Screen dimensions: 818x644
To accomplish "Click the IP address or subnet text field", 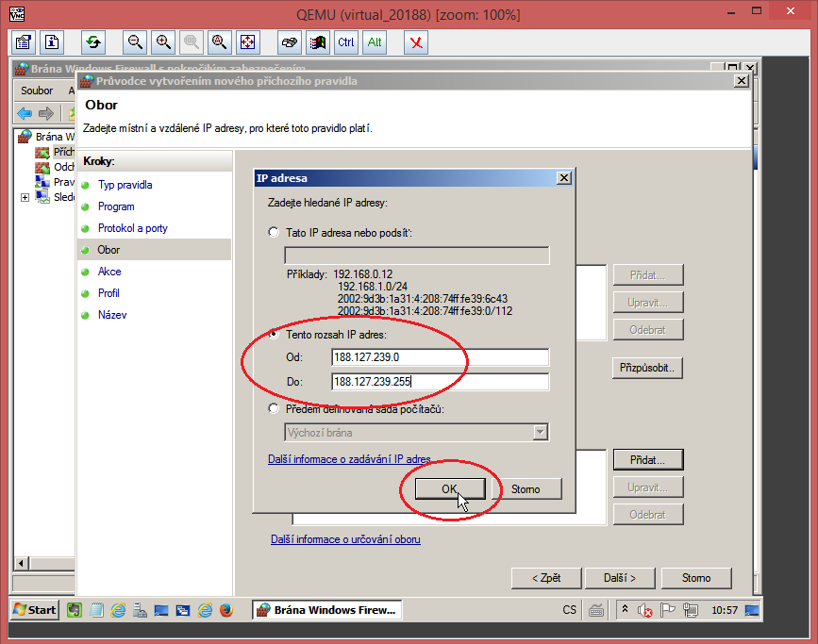I will 417,256.
